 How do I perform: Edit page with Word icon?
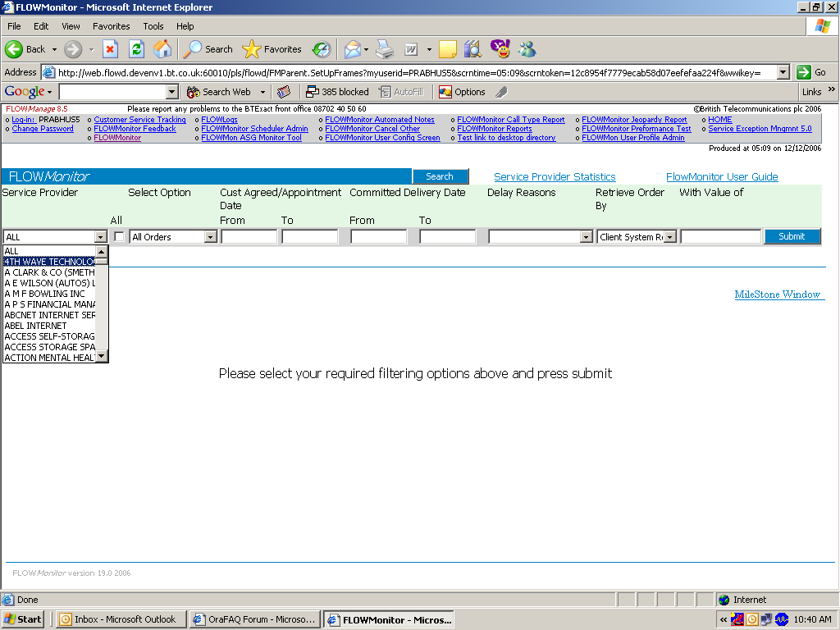(411, 49)
